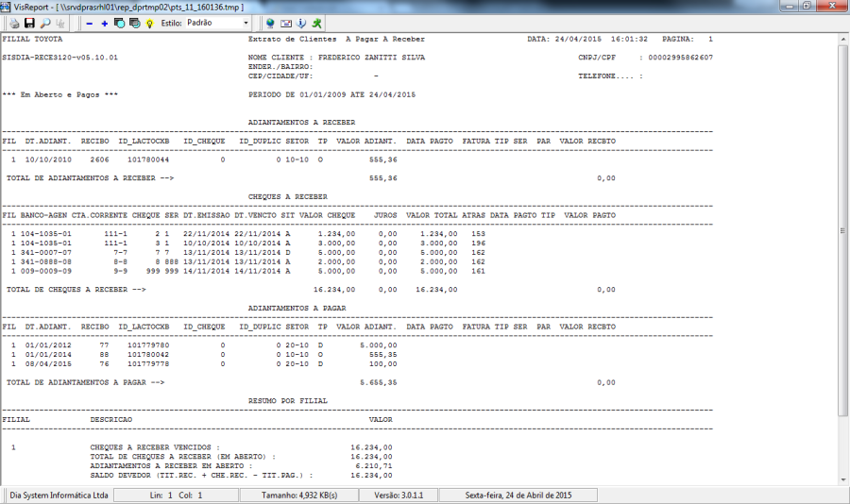Click the PERIODO DE 01/01/2009 ATE 24/04/2015 line
This screenshot has height=504, width=850.
click(331, 94)
